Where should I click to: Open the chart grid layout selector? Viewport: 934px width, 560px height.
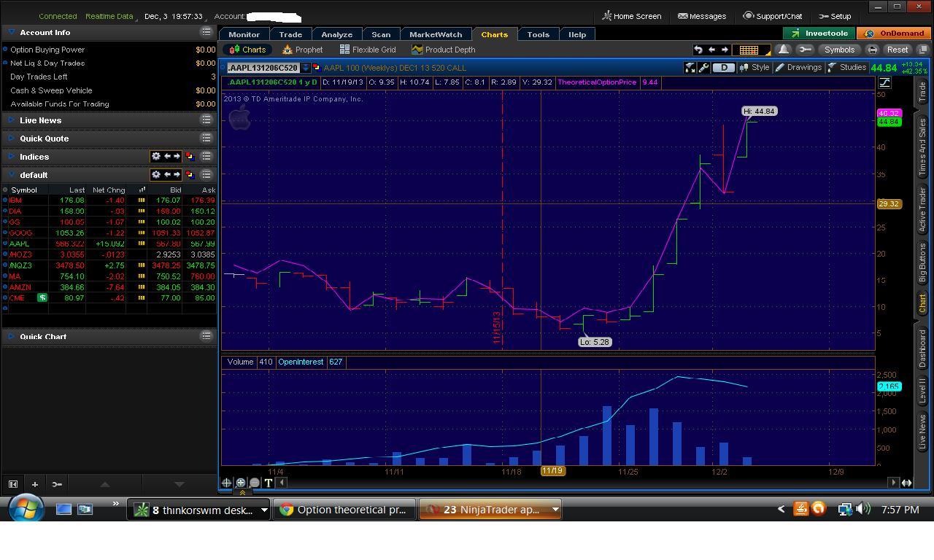(x=753, y=50)
